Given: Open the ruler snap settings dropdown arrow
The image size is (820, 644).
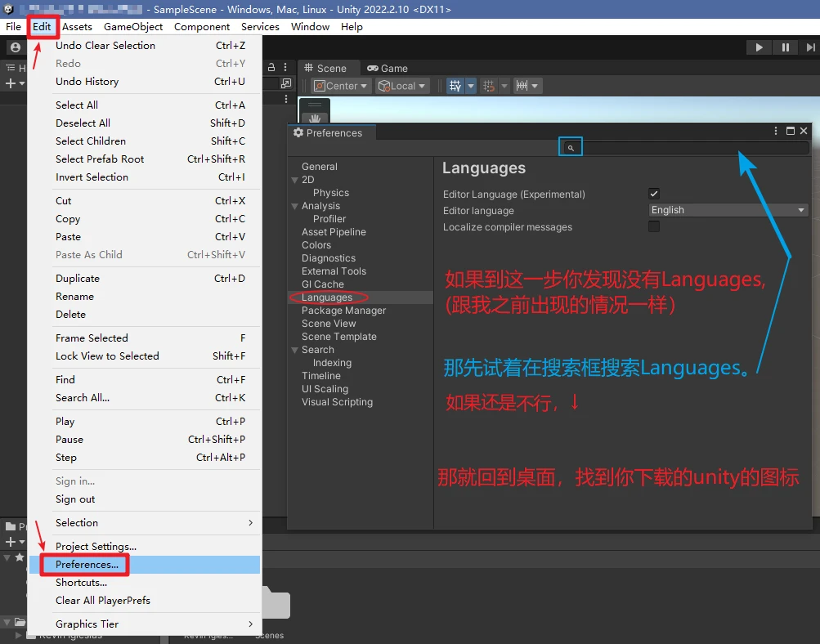Looking at the screenshot, I should pos(535,86).
